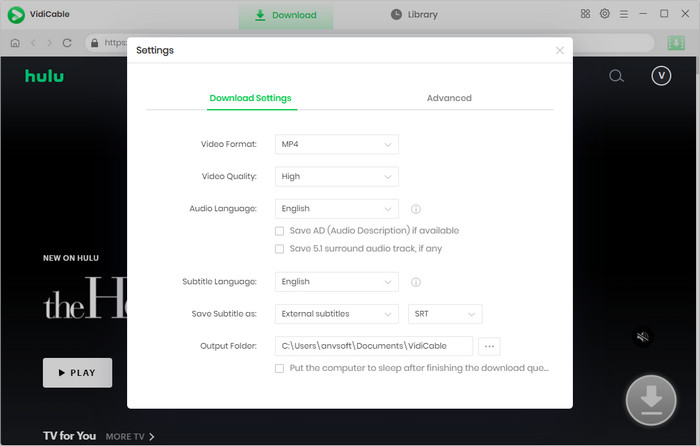700x446 pixels.
Task: Click the browser address bar
Action: tap(369, 43)
